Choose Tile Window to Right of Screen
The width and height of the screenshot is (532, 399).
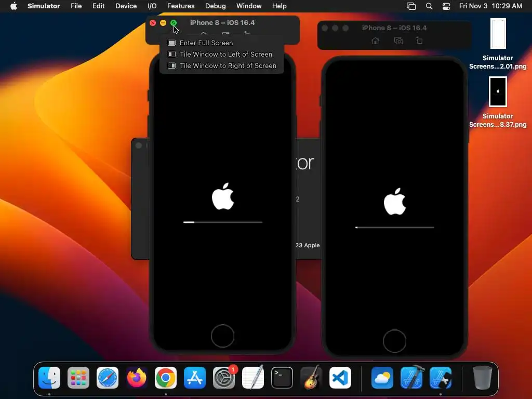click(x=221, y=66)
